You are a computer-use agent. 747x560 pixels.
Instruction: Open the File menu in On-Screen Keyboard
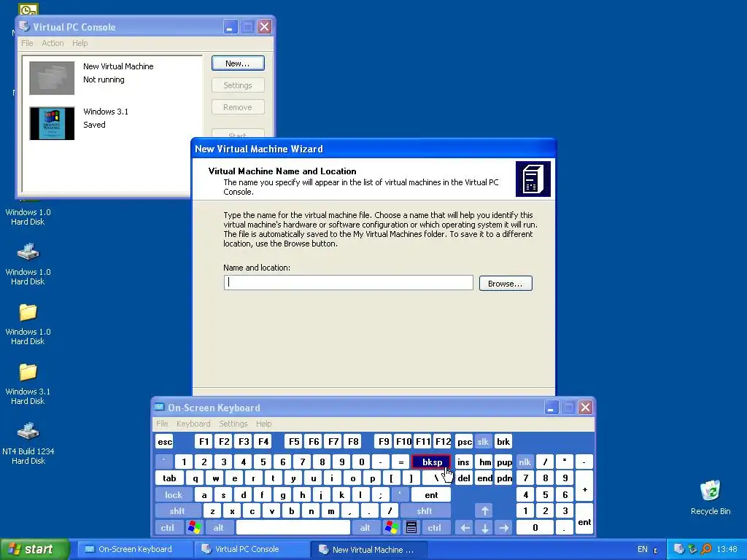point(162,424)
